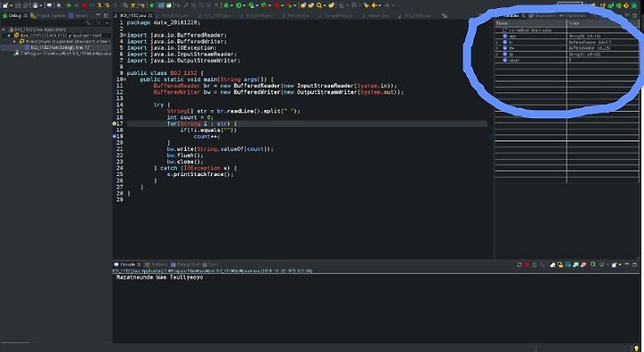Image resolution: width=644 pixels, height=352 pixels.
Task: Show the hidden editor tabs list
Action: 445,15
